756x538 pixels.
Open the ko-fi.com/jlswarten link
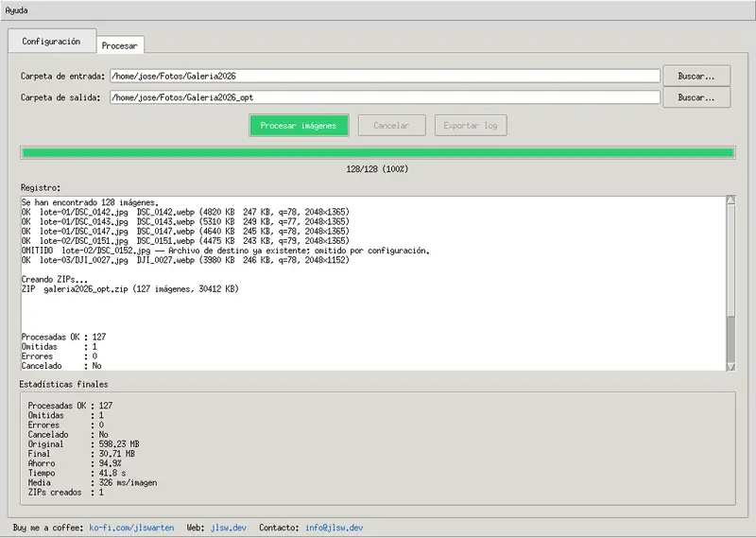131,528
